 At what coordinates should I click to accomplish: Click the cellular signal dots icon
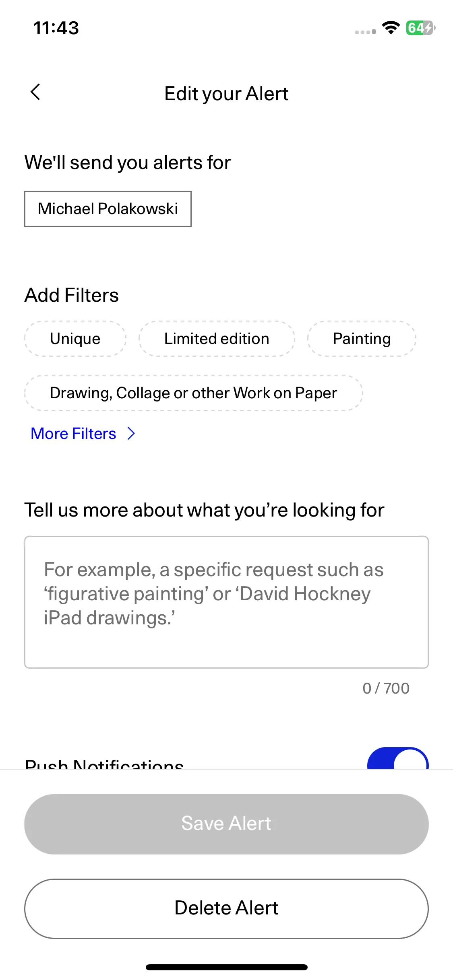365,32
